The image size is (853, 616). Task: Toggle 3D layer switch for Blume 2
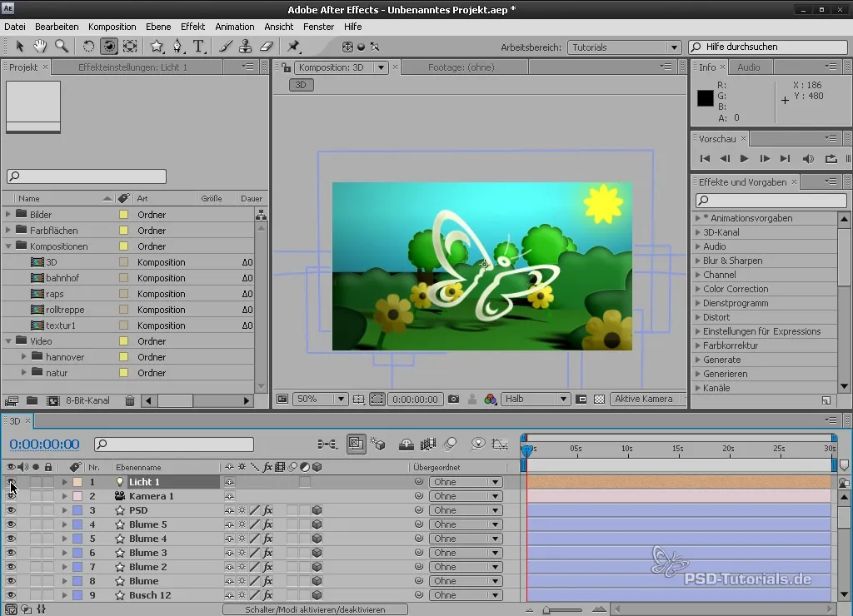[317, 567]
